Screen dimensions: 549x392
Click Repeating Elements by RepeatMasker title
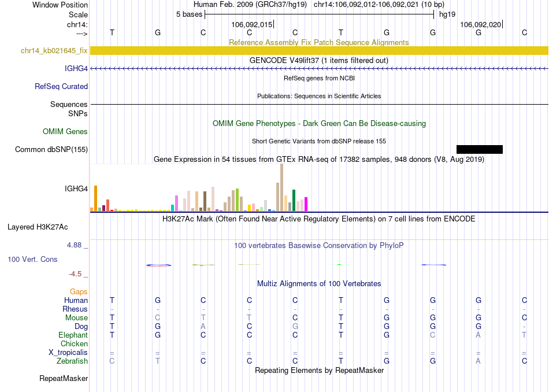click(x=320, y=371)
